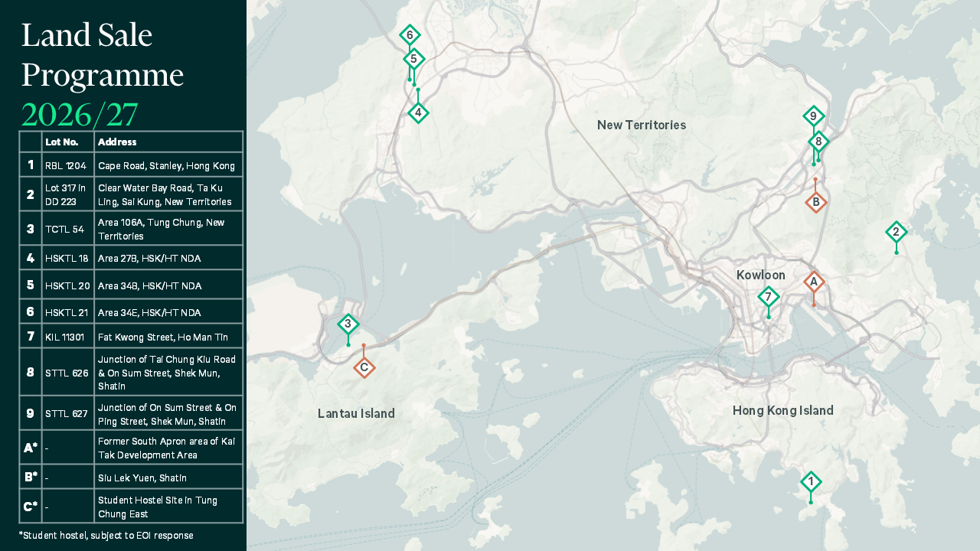Viewport: 980px width, 551px height.
Task: Click green map marker 1 near Stanley
Action: click(811, 482)
